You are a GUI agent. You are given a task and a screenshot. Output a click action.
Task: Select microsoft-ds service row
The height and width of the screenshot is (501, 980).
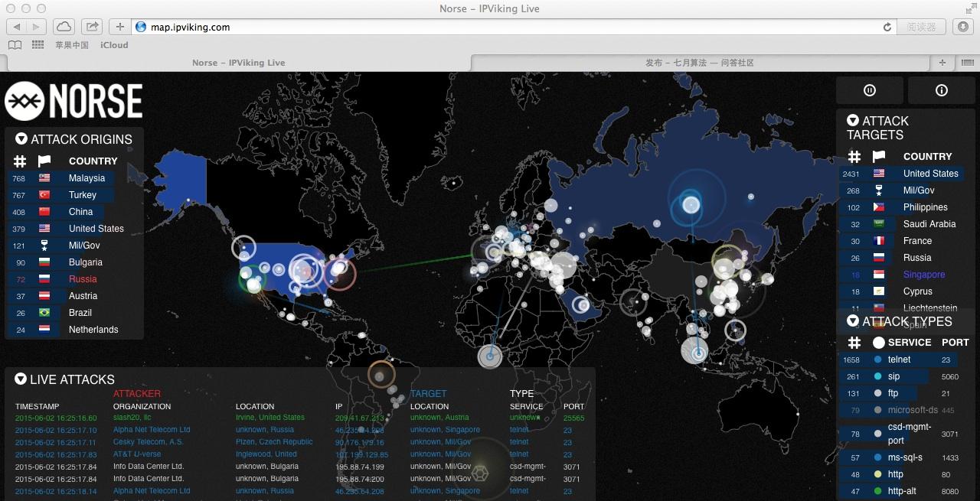907,410
